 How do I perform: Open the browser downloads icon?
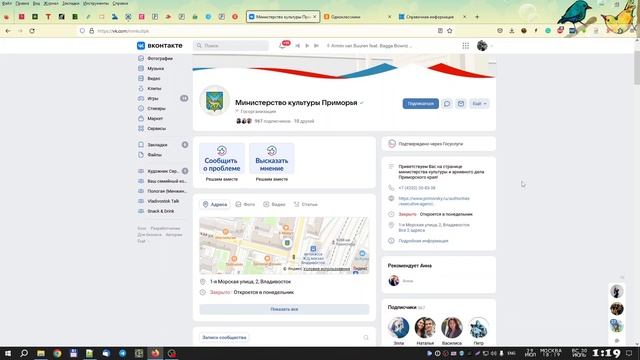[512, 31]
